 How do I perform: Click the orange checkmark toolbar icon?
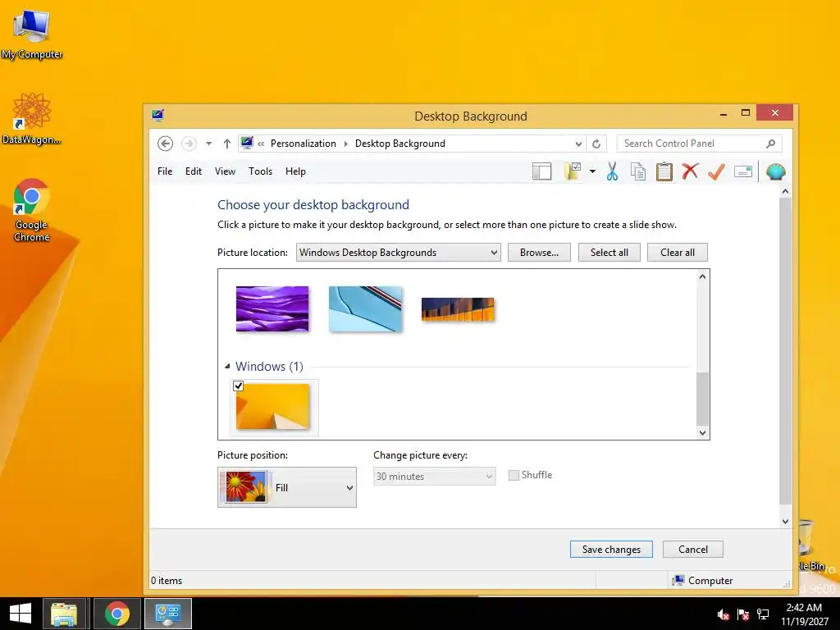pyautogui.click(x=716, y=171)
